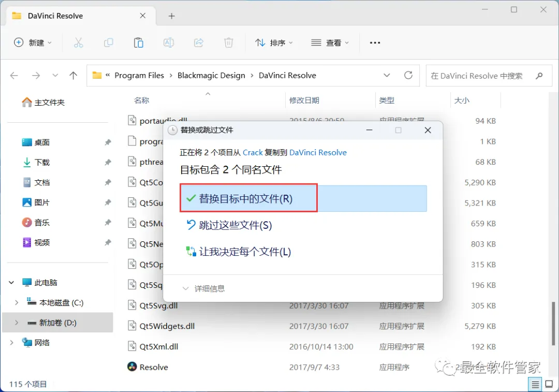Open 下载 in navigation pane
The height and width of the screenshot is (392, 559).
coord(36,162)
